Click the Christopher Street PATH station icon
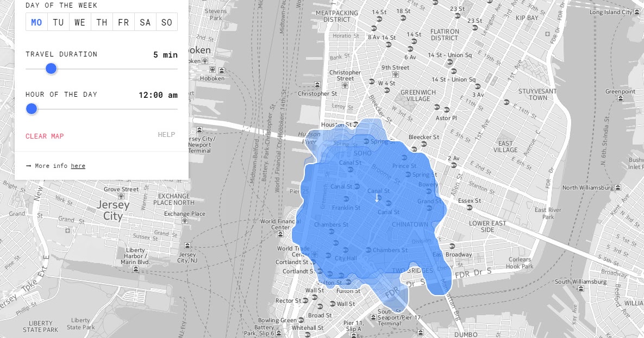This screenshot has width=644, height=338. [345, 86]
